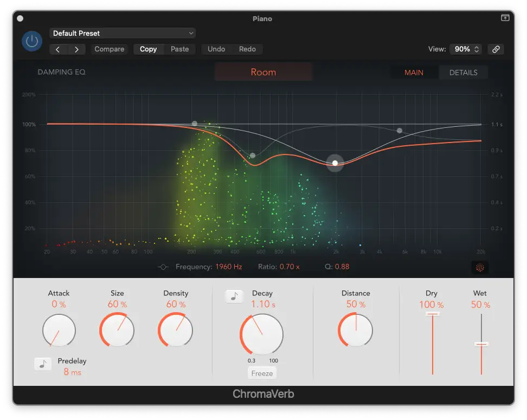Go to the next preset arrow

tap(76, 49)
